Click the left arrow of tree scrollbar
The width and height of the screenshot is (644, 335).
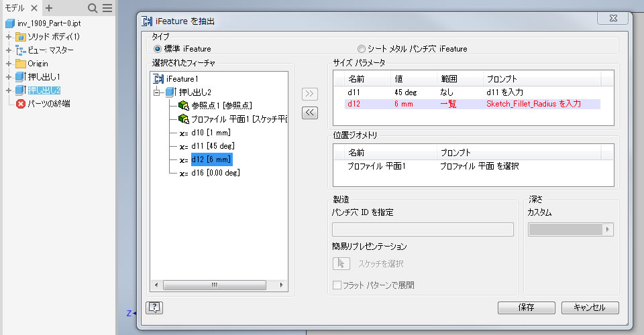coord(156,285)
